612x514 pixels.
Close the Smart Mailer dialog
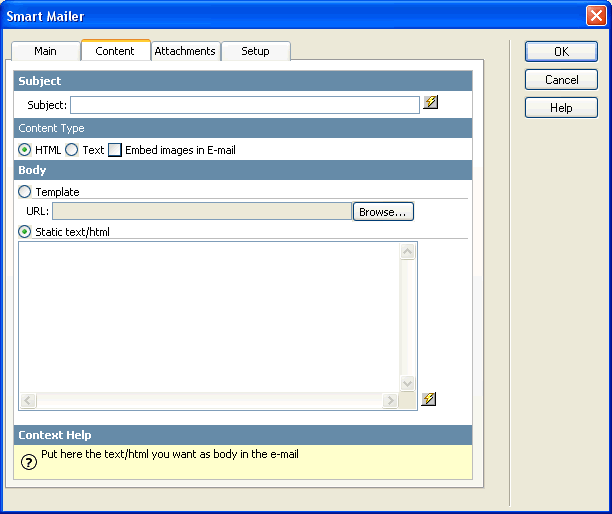tap(596, 16)
